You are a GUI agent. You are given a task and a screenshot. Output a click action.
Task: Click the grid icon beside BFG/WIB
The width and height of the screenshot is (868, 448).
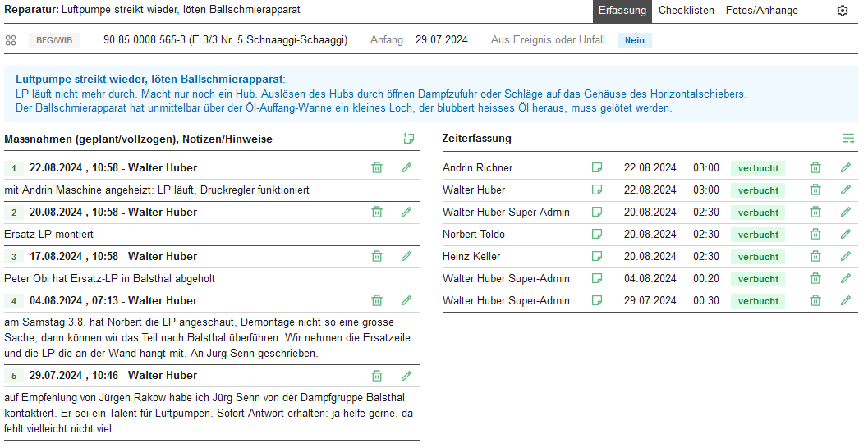11,40
